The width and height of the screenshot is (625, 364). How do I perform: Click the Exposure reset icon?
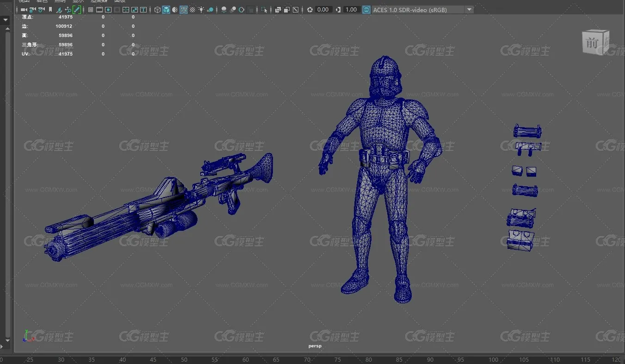310,9
